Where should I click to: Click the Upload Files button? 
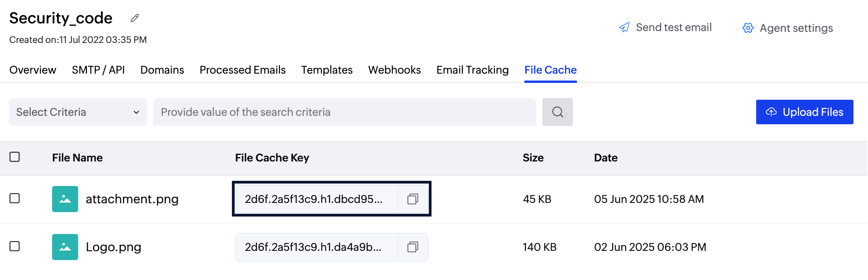[x=804, y=112]
